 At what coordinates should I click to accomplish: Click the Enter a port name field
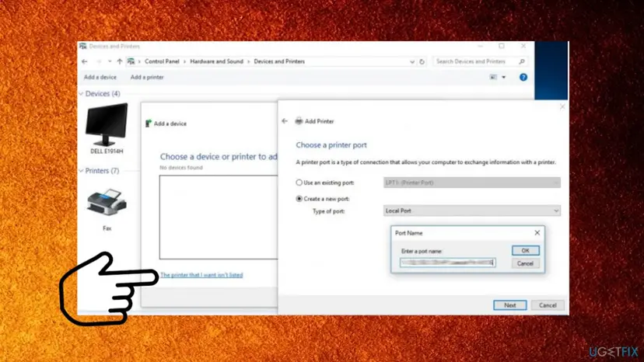click(448, 263)
